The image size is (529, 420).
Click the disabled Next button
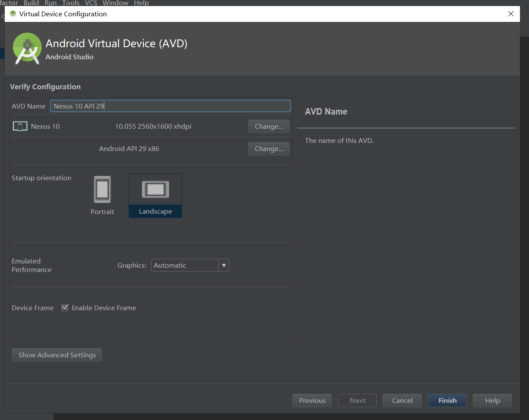pos(357,400)
